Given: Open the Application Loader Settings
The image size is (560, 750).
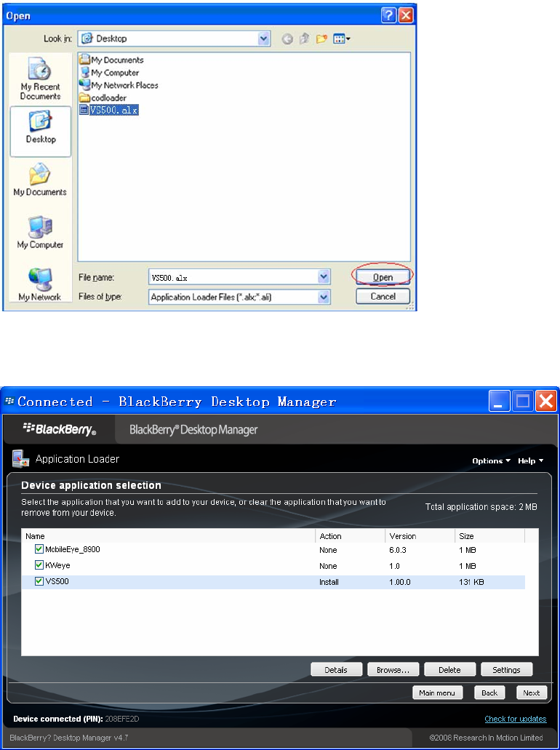Looking at the screenshot, I should (506, 670).
